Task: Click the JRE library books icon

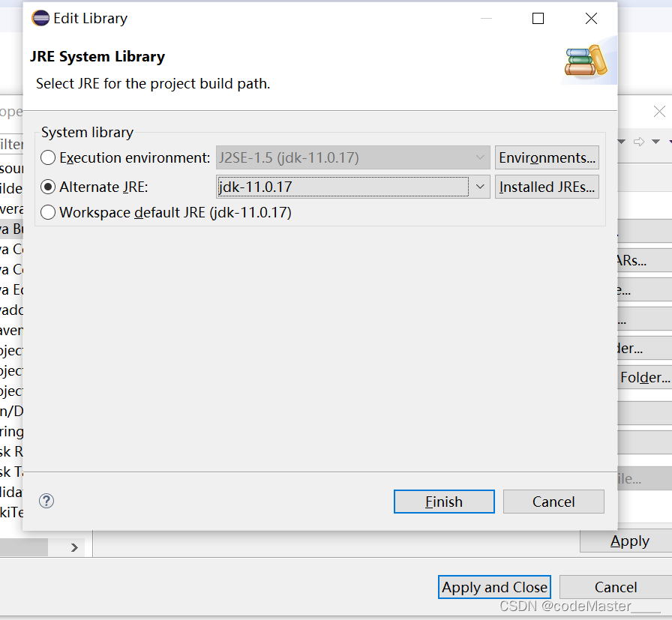Action: [586, 61]
